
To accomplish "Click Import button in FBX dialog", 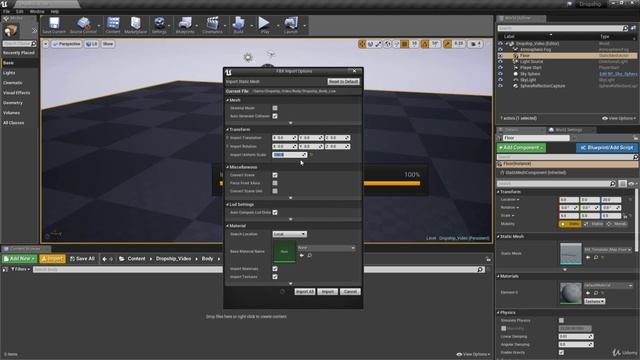I will (x=328, y=292).
